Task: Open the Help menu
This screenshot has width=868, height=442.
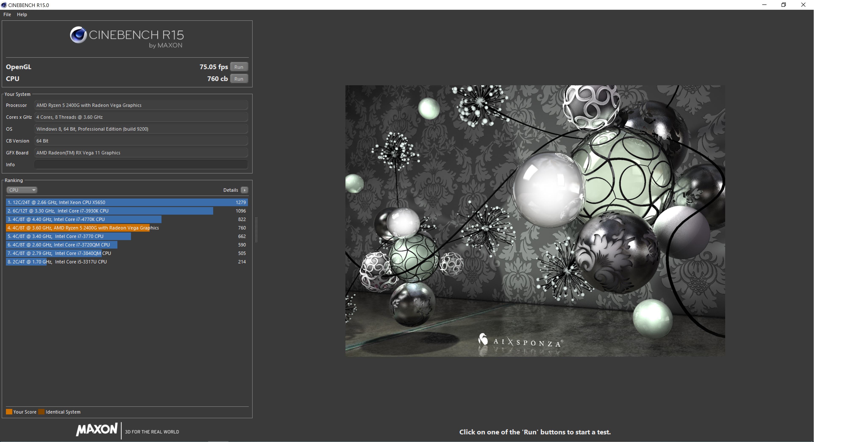Action: click(x=22, y=14)
